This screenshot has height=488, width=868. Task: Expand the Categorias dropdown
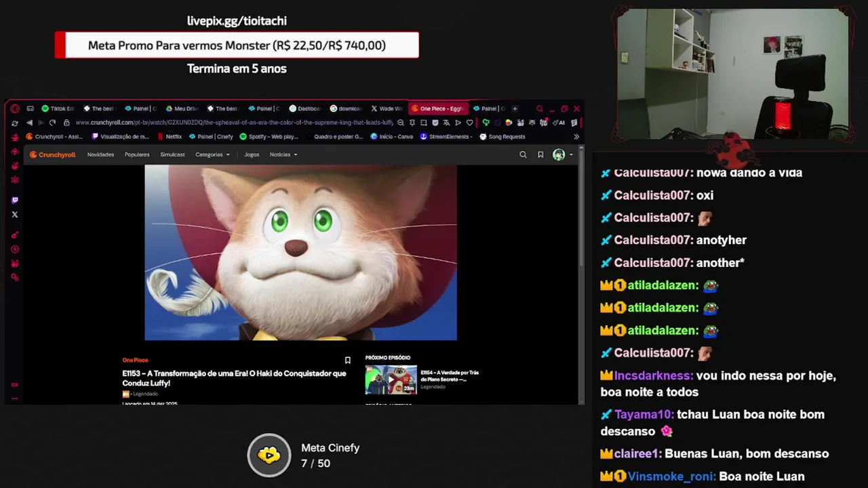(x=212, y=155)
